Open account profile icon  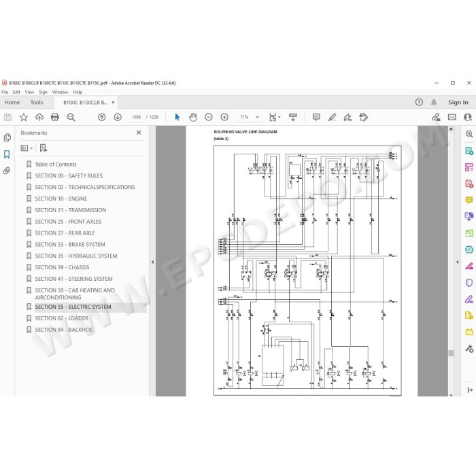pos(468,117)
